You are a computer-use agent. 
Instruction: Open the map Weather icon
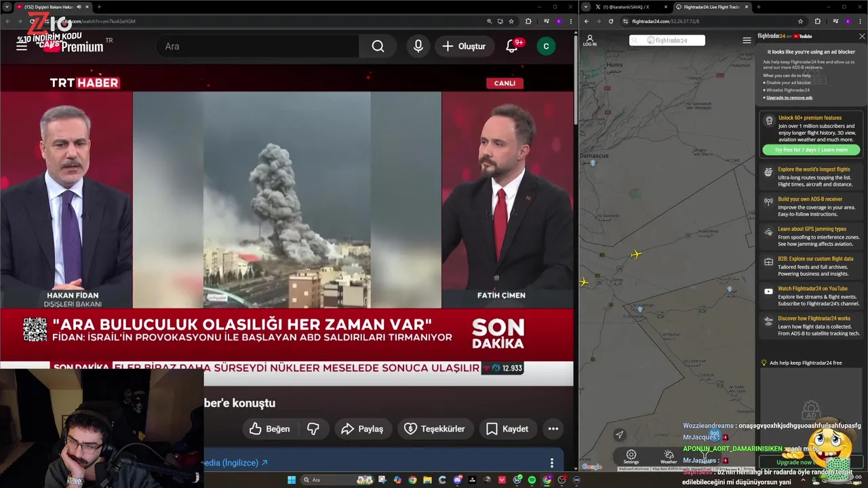coord(669,457)
